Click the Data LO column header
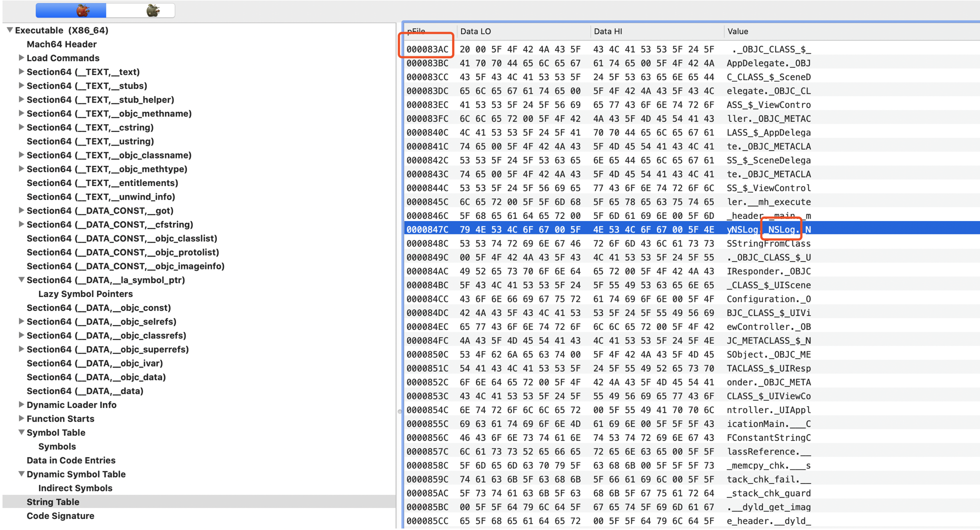The height and width of the screenshot is (530, 980). (523, 31)
